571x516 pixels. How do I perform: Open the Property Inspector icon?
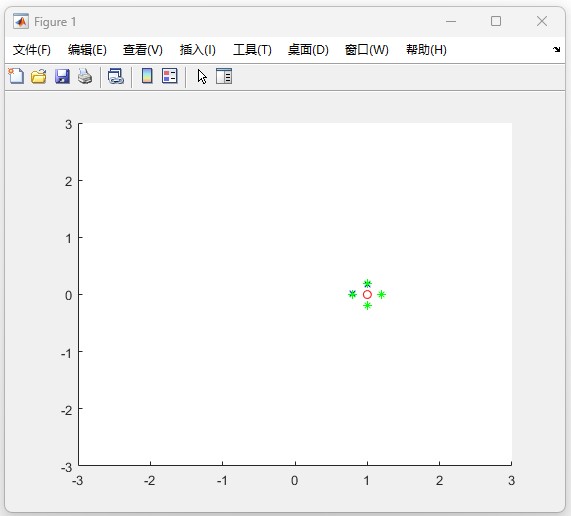click(224, 76)
